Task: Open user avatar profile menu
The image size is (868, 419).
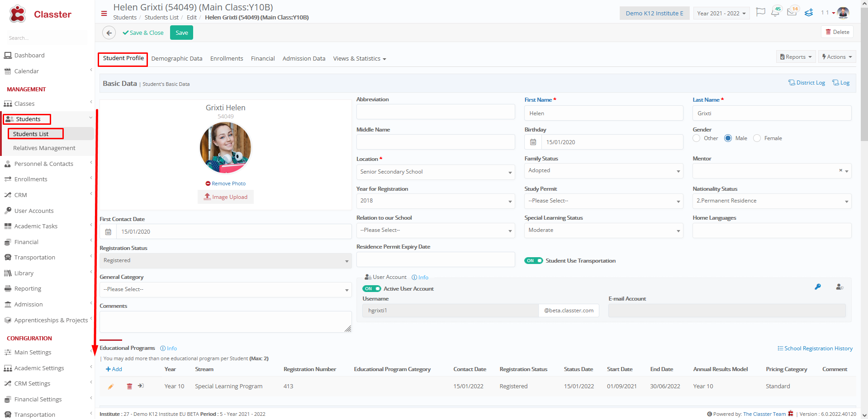Action: click(x=843, y=13)
